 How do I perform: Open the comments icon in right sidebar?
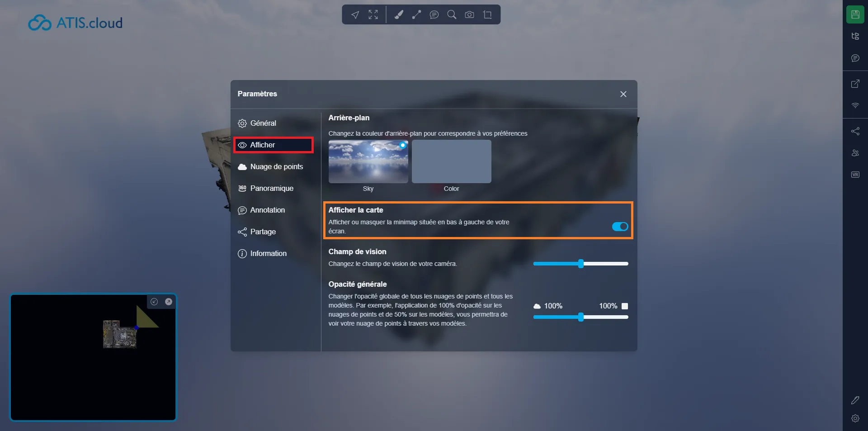click(x=855, y=58)
